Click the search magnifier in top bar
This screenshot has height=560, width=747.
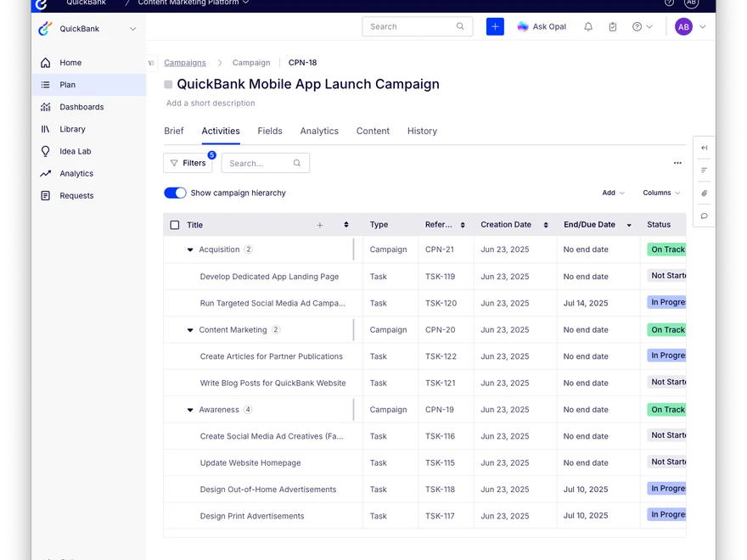460,26
